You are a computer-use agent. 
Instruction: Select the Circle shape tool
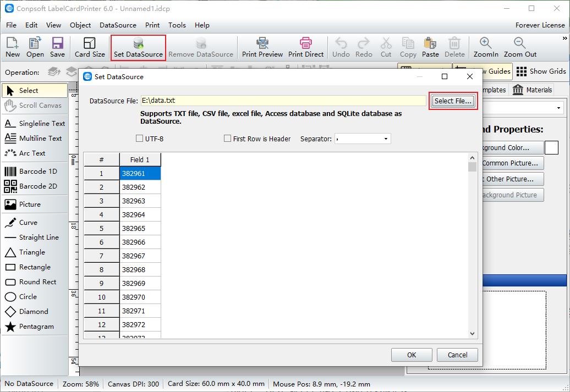pos(35,297)
